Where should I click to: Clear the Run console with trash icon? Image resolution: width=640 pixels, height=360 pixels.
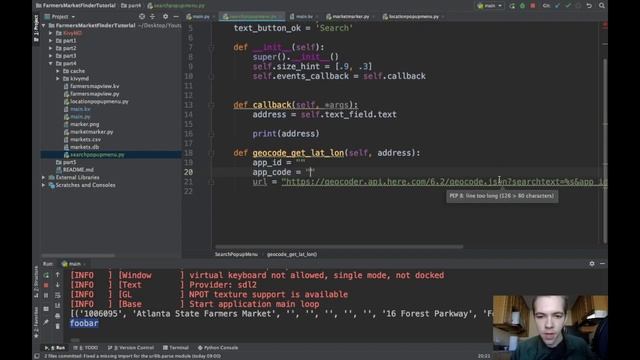pyautogui.click(x=58, y=326)
